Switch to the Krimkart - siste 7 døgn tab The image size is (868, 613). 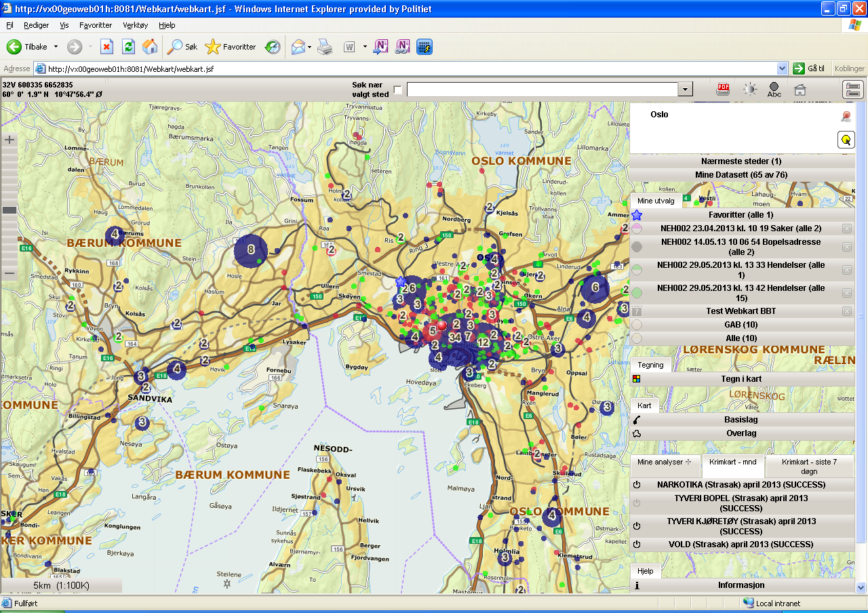pos(809,466)
